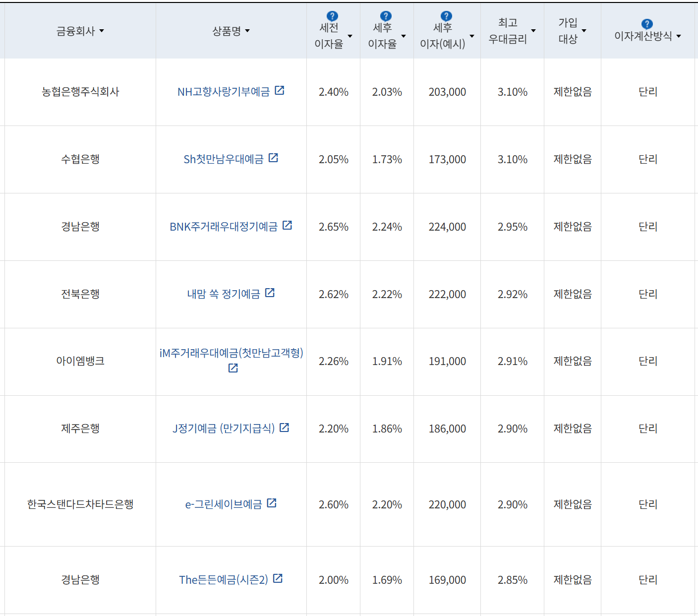698x616 pixels.
Task: Click help icon above 이자계산방식
Action: point(647,24)
